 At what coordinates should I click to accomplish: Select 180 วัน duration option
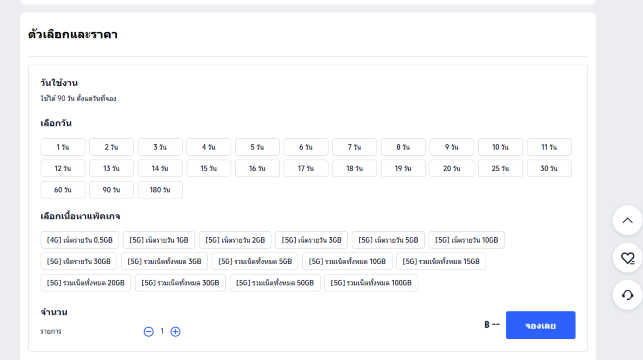click(x=160, y=190)
